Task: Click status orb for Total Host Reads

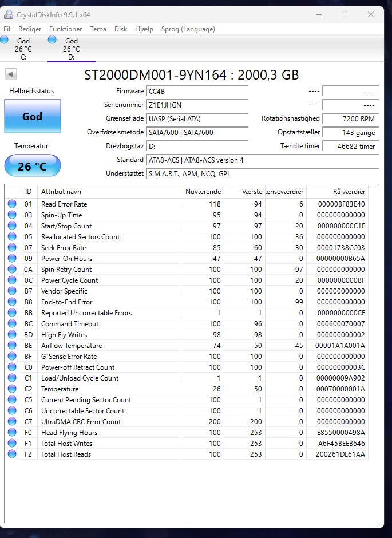Action: pyautogui.click(x=12, y=454)
